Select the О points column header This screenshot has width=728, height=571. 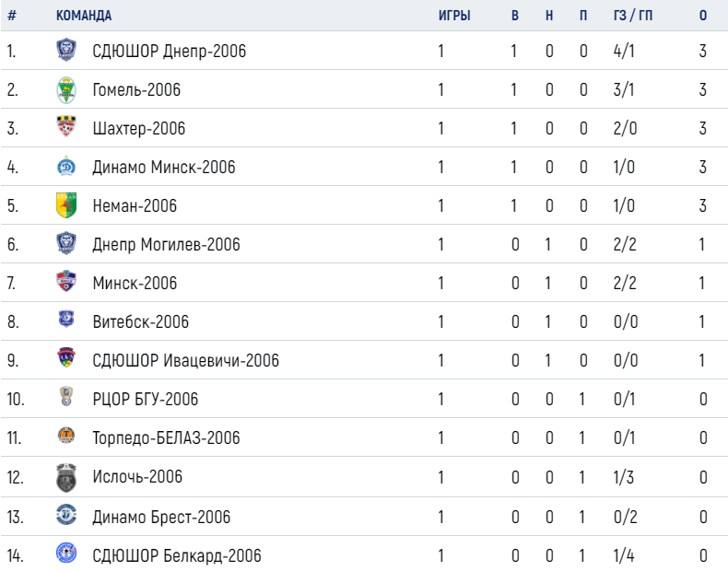[x=703, y=16]
